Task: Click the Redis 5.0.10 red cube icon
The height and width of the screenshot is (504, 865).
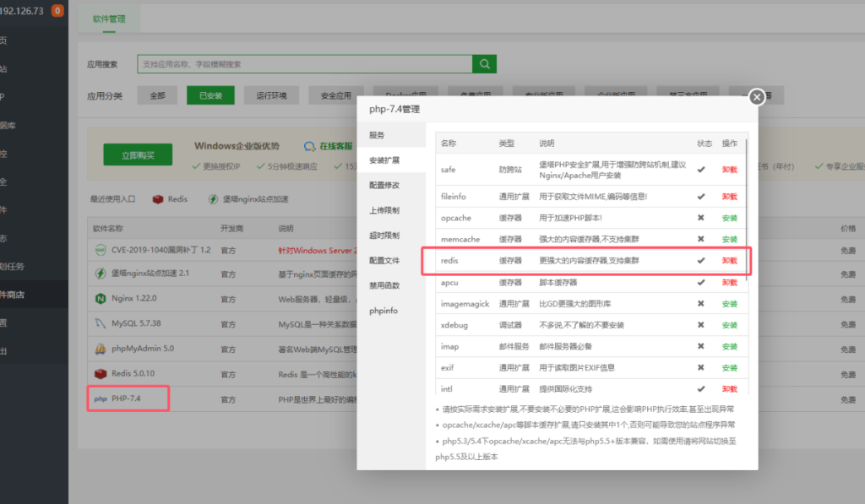Action: (x=101, y=374)
